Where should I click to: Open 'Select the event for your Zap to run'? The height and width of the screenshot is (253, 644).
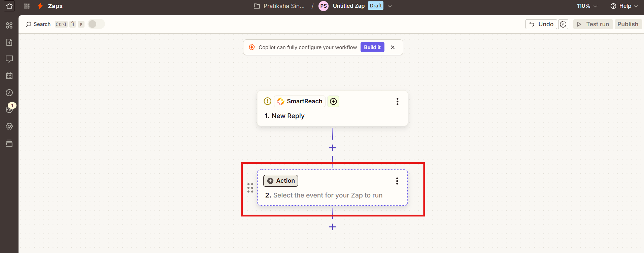328,195
